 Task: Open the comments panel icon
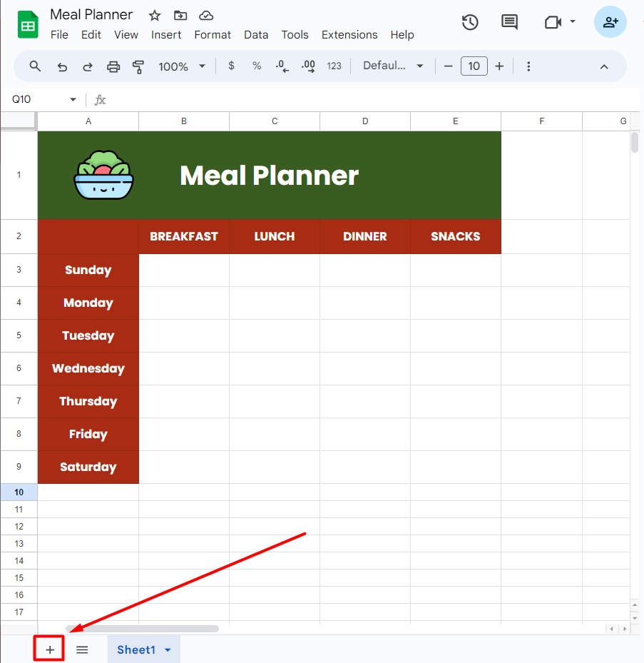coord(509,22)
